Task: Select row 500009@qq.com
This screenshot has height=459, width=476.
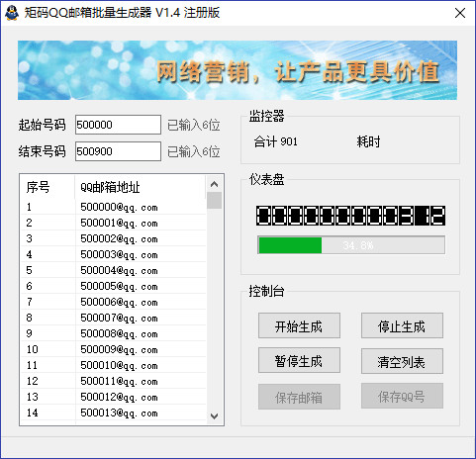Action: coord(114,349)
